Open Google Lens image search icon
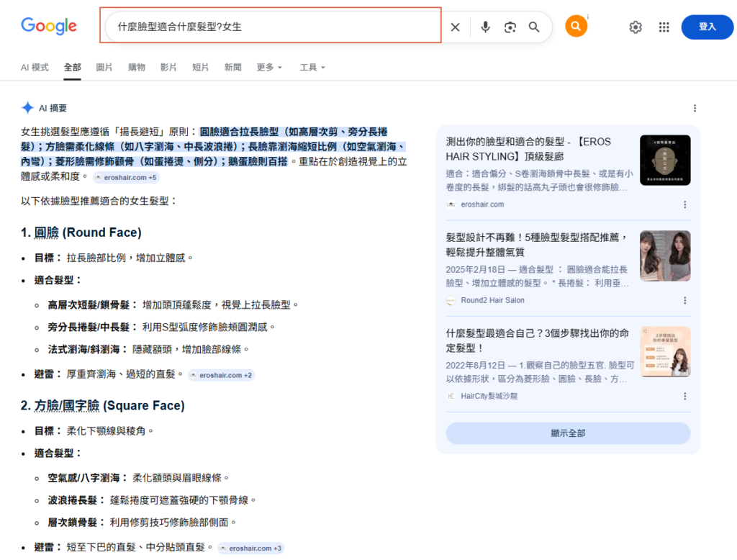 [510, 27]
